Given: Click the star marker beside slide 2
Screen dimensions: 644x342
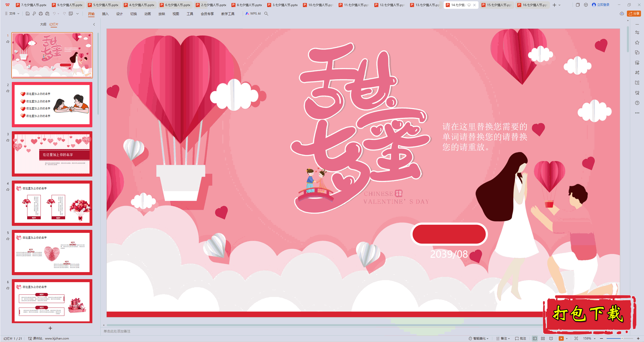Looking at the screenshot, I should click(x=8, y=91).
